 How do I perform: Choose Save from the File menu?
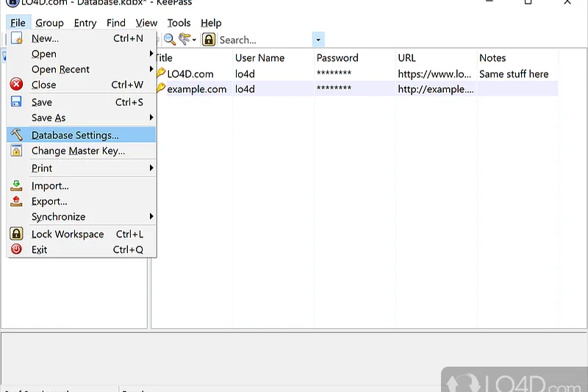point(82,102)
